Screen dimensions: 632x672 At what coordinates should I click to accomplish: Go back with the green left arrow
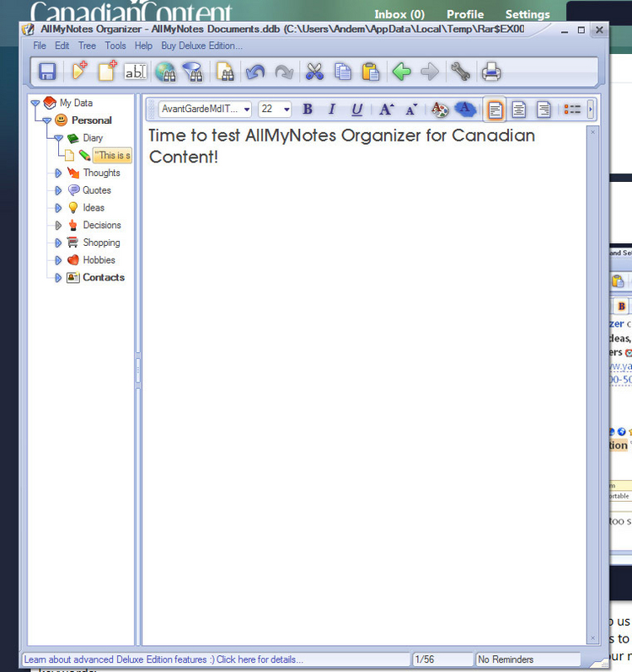(402, 72)
